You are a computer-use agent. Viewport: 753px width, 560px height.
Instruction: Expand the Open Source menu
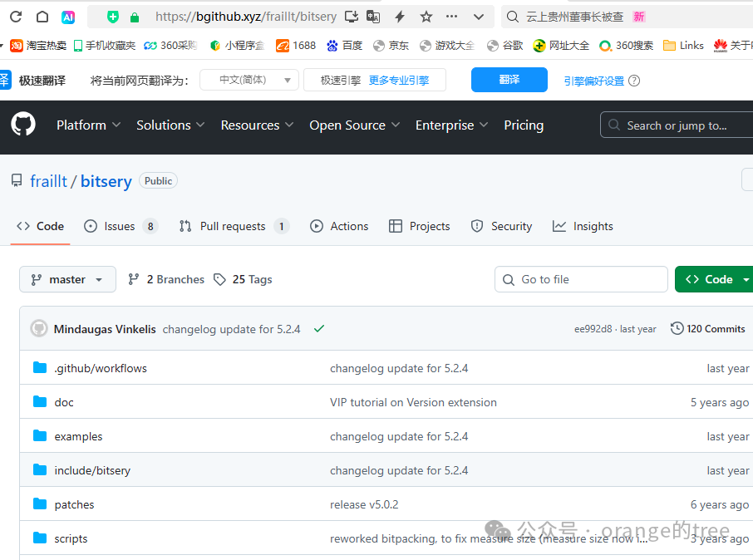coord(354,125)
